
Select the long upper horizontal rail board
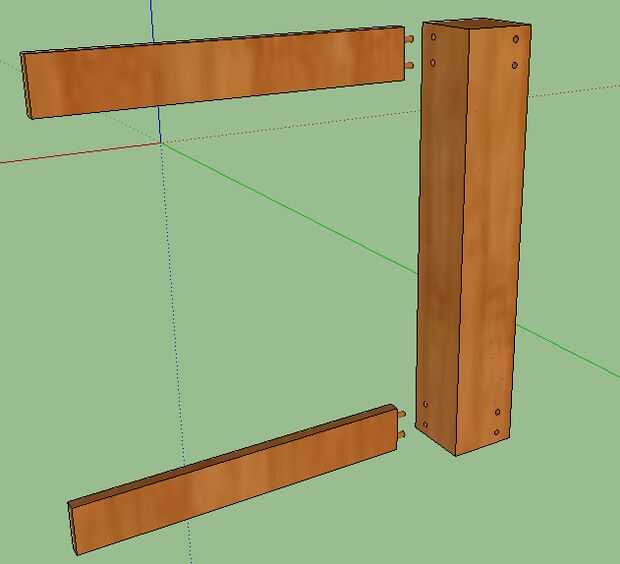214,72
